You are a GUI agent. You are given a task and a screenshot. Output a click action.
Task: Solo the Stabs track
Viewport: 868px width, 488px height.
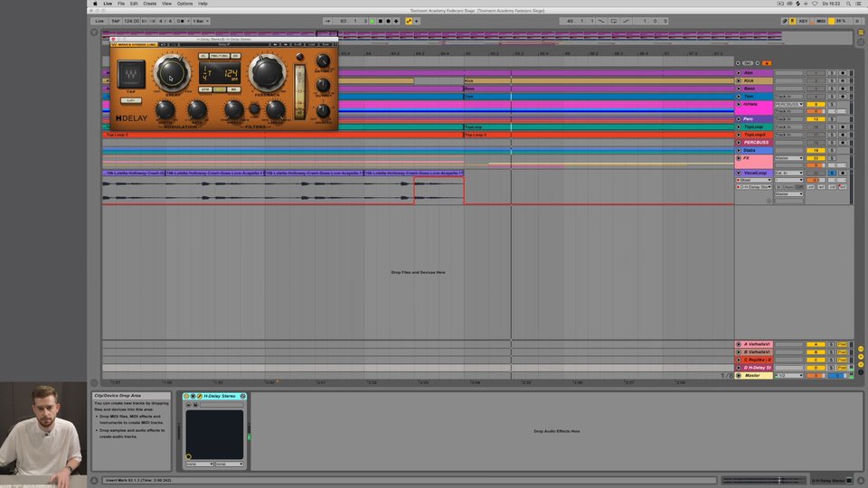point(832,150)
